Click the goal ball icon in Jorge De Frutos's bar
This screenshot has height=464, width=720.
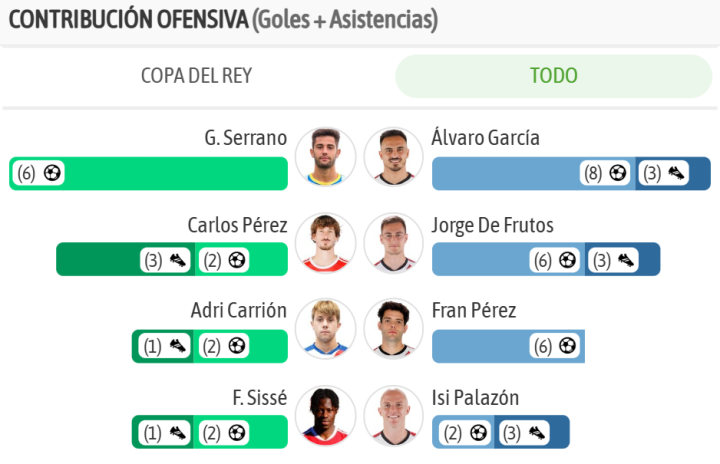pos(568,260)
